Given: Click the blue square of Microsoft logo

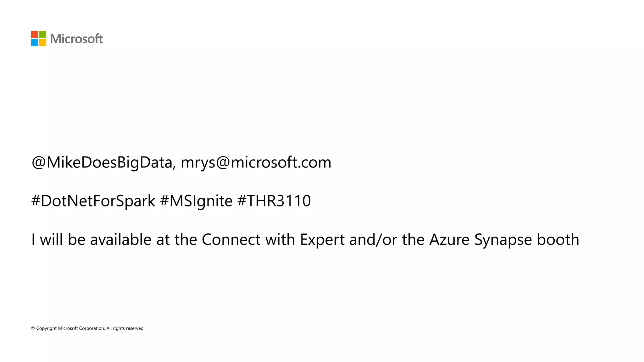Looking at the screenshot, I should click(34, 42).
